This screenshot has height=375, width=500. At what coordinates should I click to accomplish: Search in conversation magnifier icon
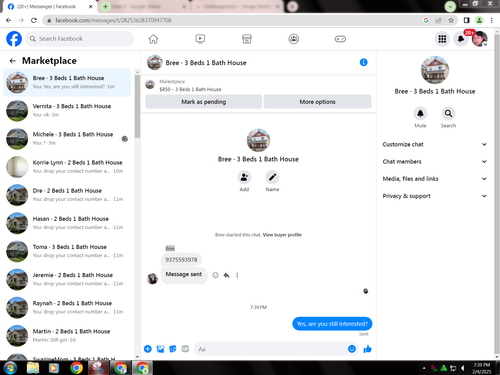(x=448, y=113)
